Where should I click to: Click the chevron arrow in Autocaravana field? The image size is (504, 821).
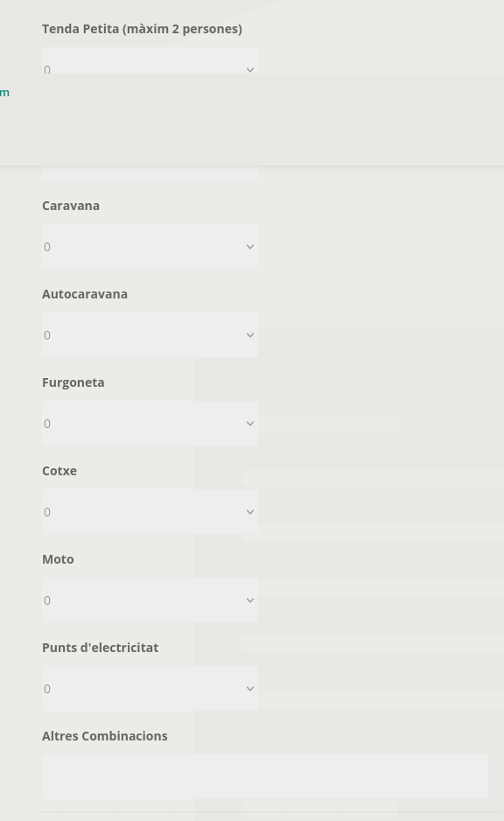pyautogui.click(x=250, y=335)
